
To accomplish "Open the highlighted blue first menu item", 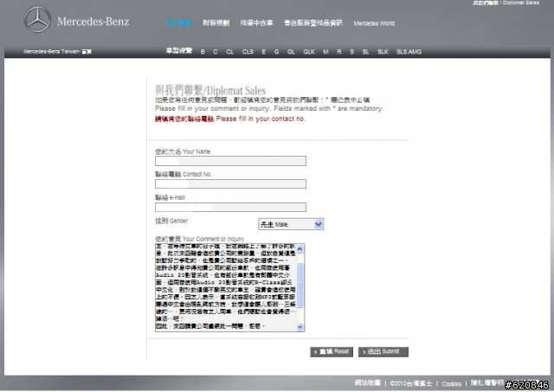I will (x=179, y=23).
